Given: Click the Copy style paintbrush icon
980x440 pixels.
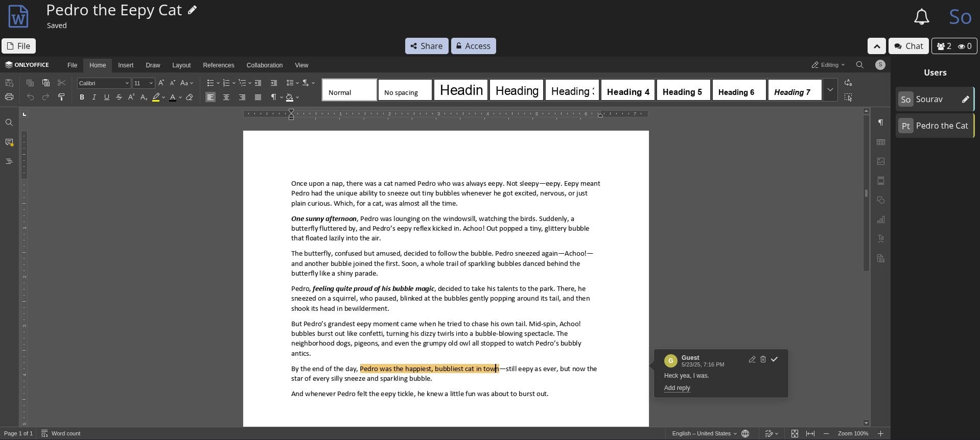Looking at the screenshot, I should (x=61, y=97).
